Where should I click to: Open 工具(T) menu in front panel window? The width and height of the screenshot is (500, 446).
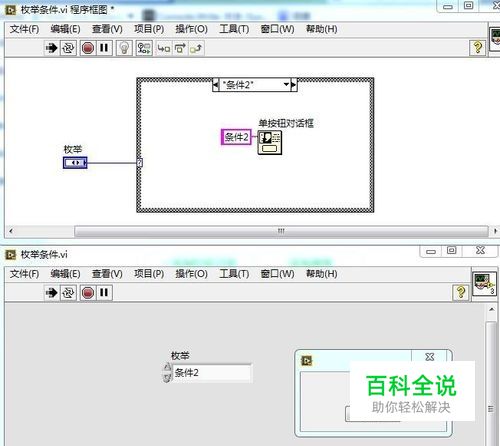234,274
